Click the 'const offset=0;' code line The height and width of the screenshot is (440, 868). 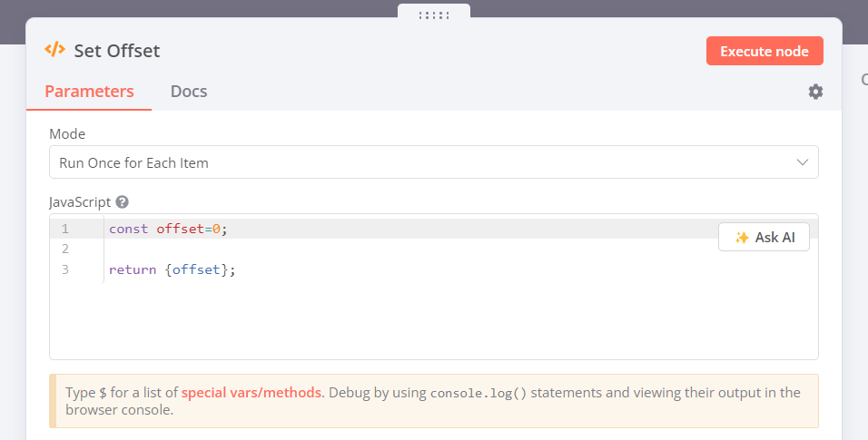[168, 230]
